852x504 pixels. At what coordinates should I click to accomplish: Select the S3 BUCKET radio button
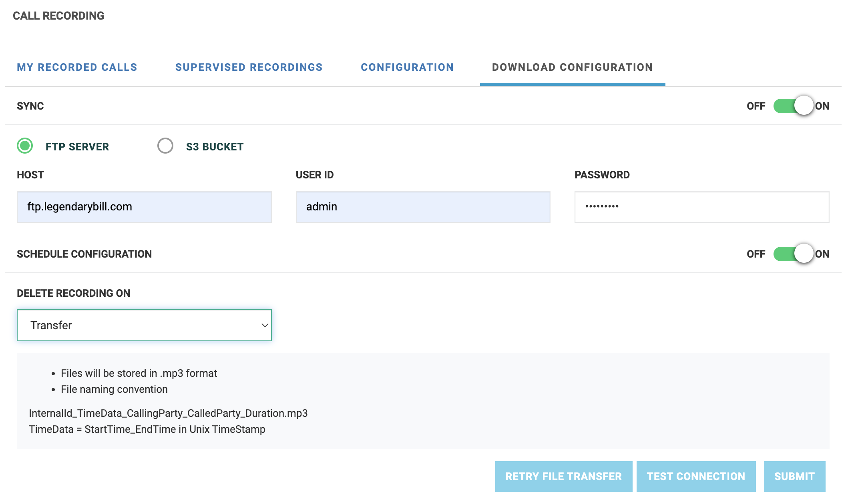coord(165,146)
